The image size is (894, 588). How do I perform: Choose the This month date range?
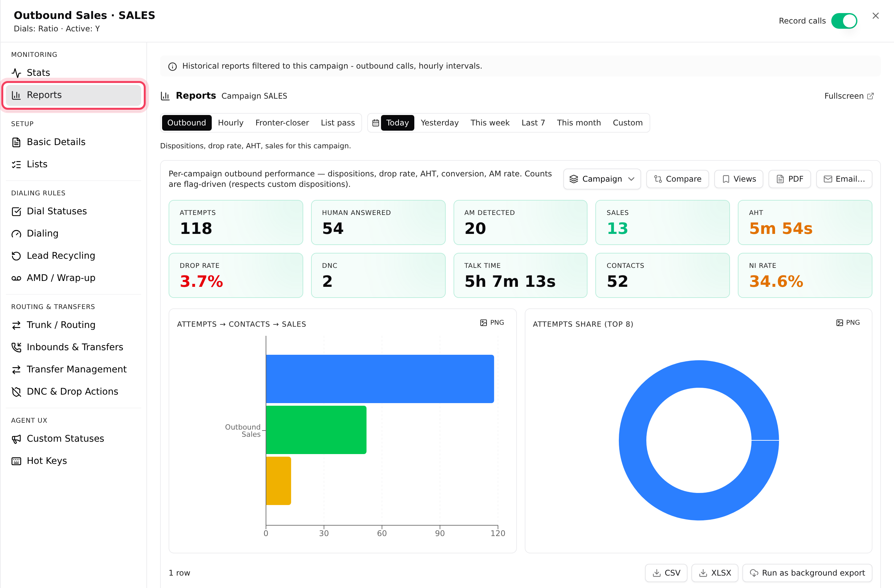[x=578, y=123]
